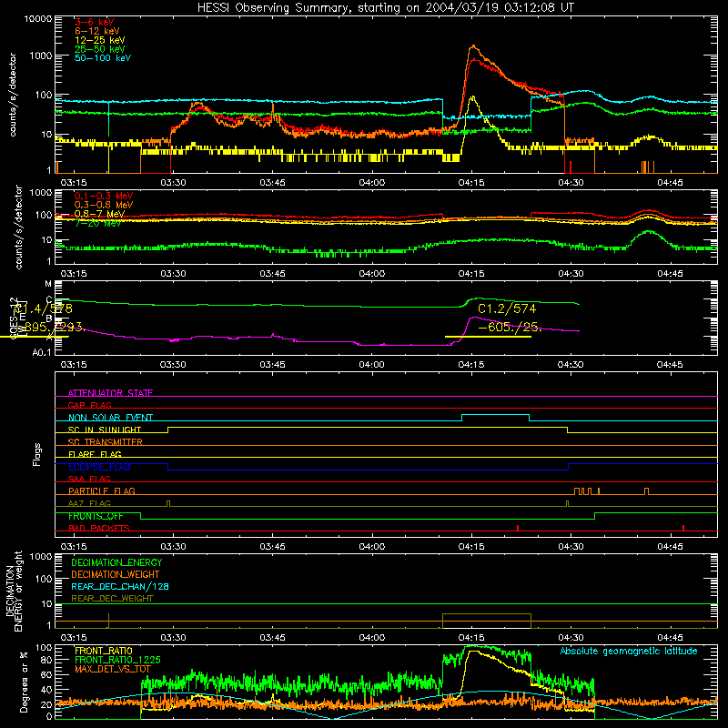Click the 04:15 time label under flags panel
The height and width of the screenshot is (728, 728).
(x=471, y=547)
